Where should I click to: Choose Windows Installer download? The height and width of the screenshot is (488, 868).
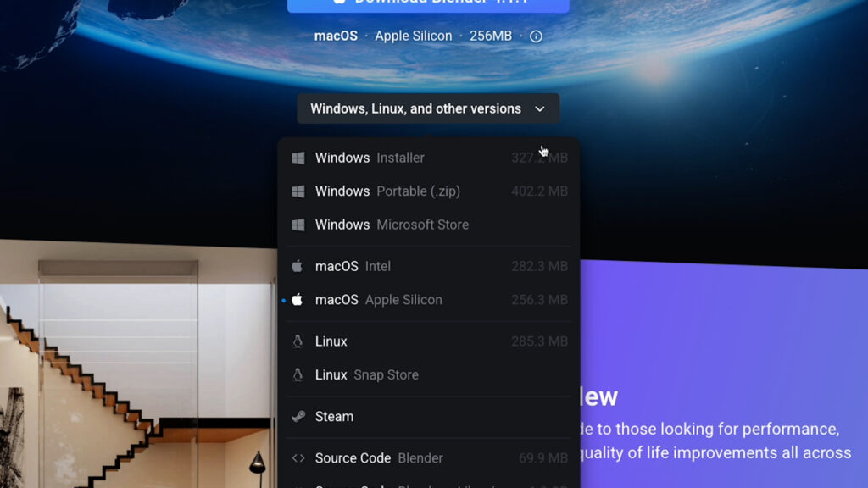pos(429,158)
